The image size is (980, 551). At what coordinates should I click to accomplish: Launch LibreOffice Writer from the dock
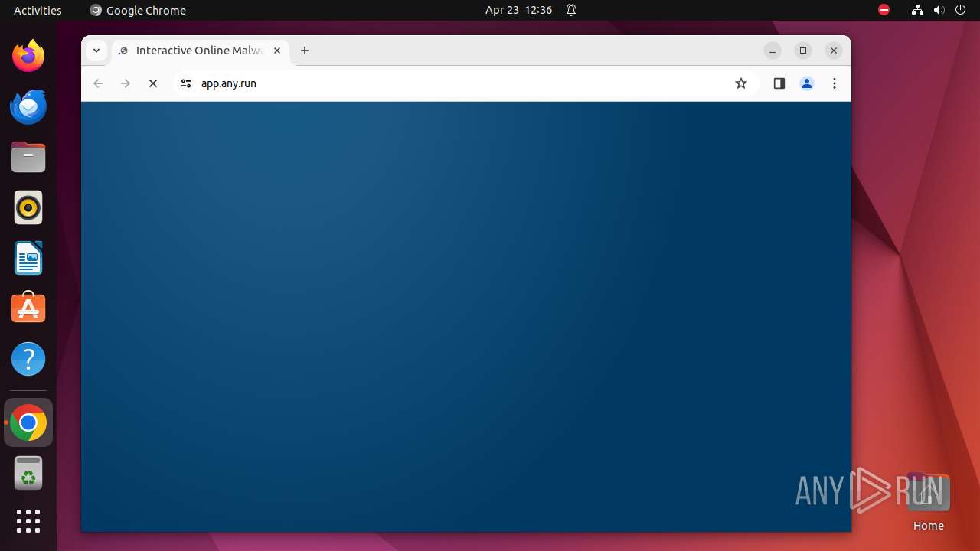pyautogui.click(x=28, y=258)
